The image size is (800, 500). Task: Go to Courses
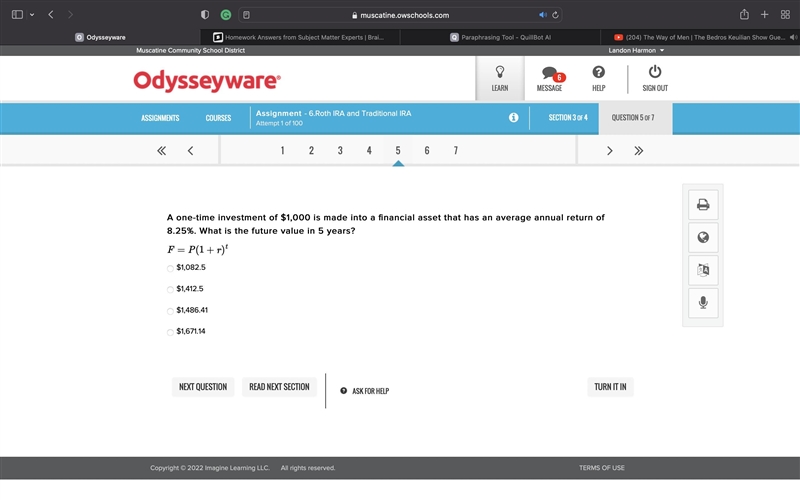pyautogui.click(x=218, y=118)
